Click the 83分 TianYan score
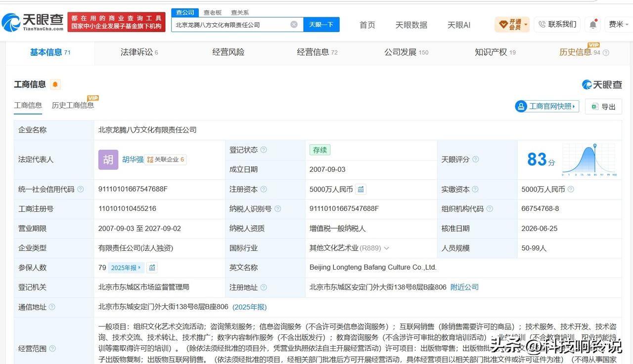 click(541, 160)
